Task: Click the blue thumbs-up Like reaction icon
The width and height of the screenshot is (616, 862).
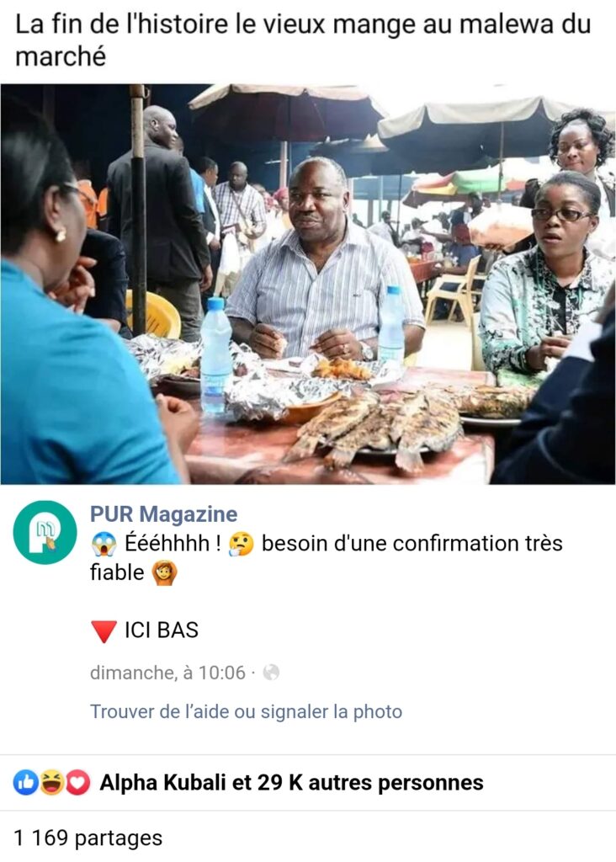Action: point(26,783)
